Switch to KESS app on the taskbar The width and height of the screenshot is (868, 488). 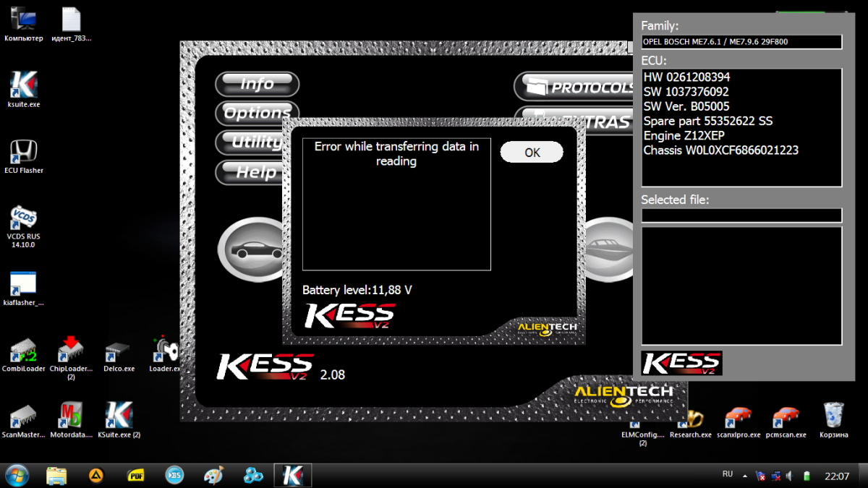coord(293,475)
